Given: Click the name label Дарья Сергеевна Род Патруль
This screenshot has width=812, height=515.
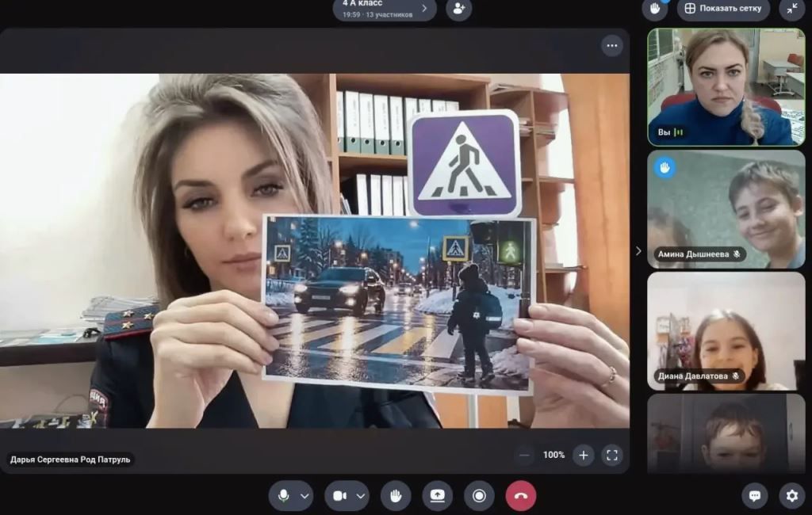Looking at the screenshot, I should (x=71, y=460).
